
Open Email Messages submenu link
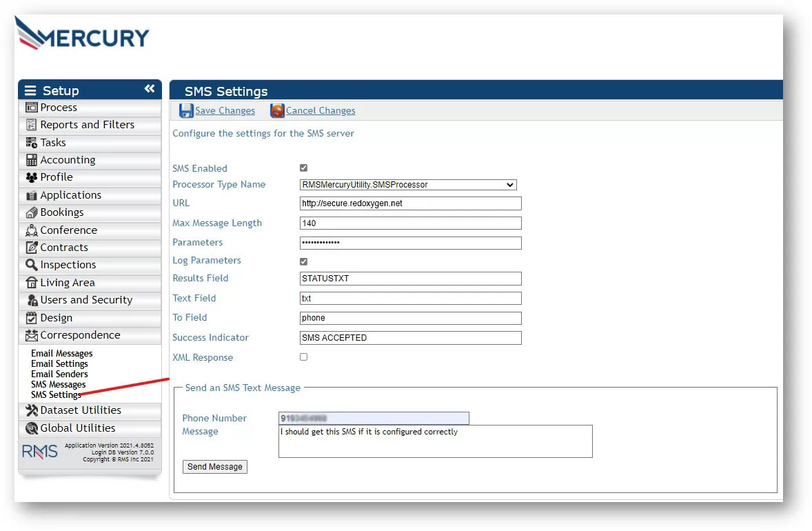(61, 353)
